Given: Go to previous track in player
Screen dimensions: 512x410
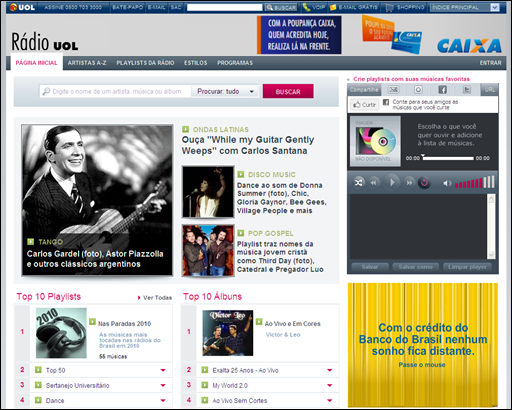Looking at the screenshot, I should point(374,183).
